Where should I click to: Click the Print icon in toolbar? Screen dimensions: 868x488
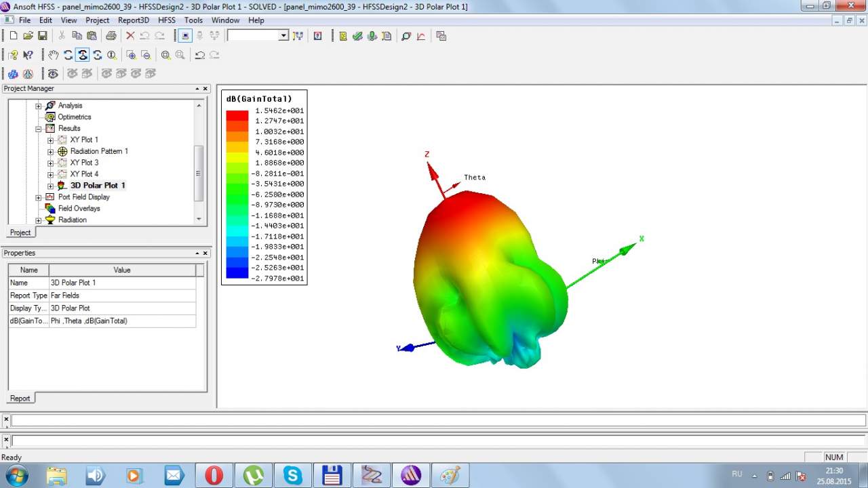coord(111,36)
